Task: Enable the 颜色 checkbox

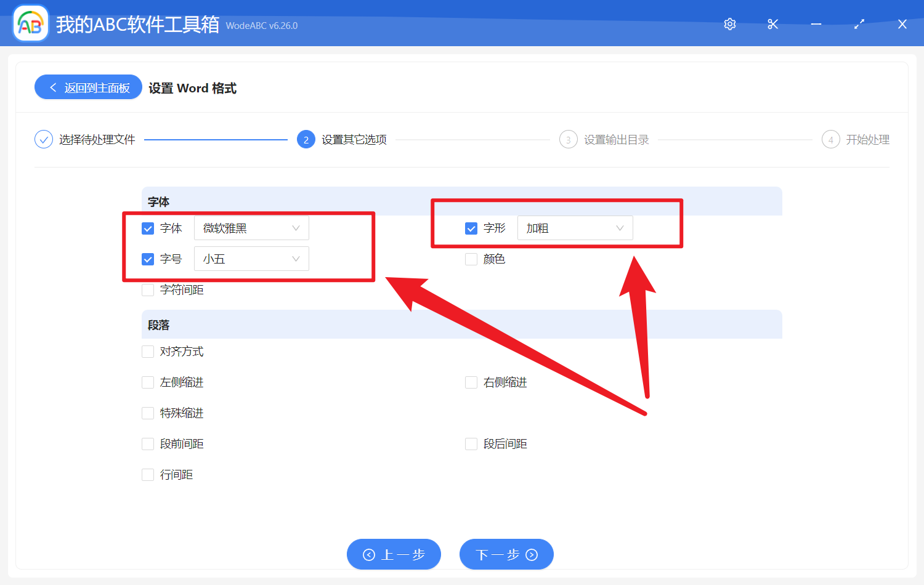Action: pos(471,259)
